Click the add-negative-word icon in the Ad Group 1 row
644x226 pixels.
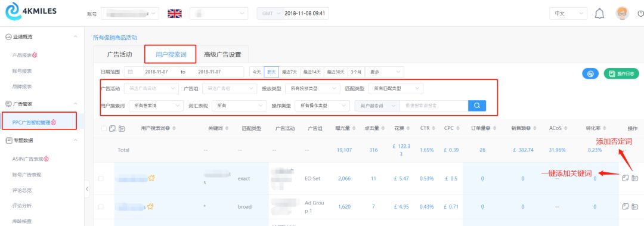point(635,206)
